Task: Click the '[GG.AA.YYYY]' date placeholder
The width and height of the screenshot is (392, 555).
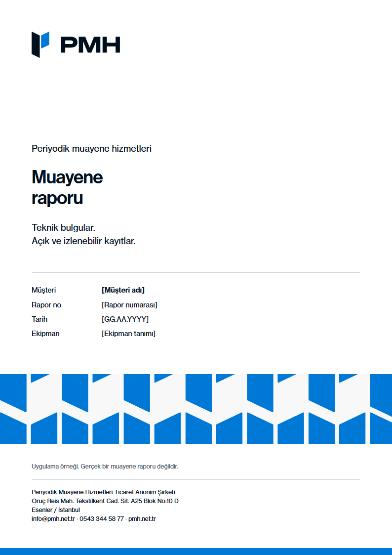Action: [125, 319]
